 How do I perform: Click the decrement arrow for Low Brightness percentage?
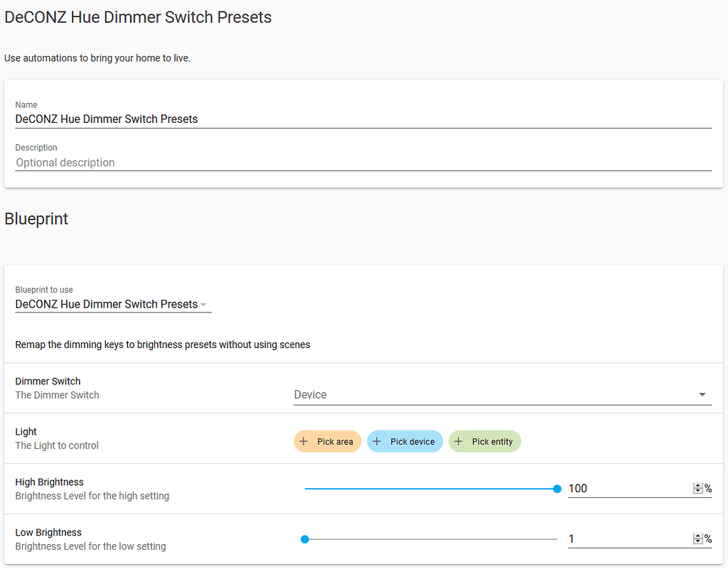pos(697,542)
